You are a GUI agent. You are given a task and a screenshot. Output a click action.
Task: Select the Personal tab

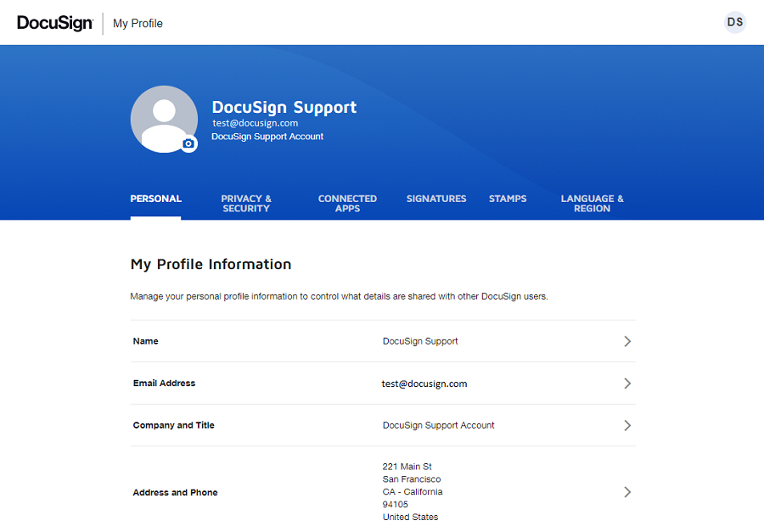pyautogui.click(x=155, y=199)
